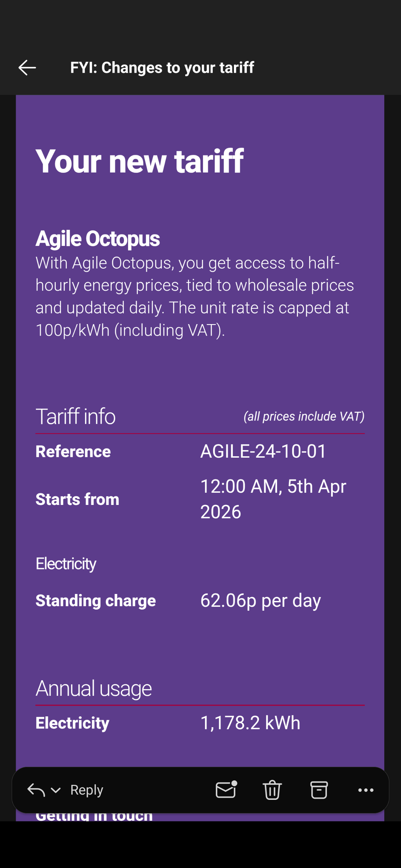Viewport: 401px width, 868px height.
Task: Select the 'Agile Octopus' tariff name heading
Action: (x=98, y=239)
